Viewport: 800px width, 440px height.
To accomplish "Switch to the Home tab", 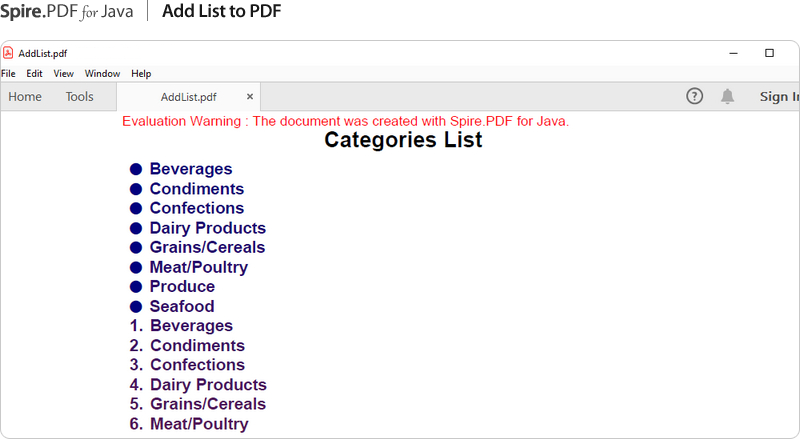I will 25,97.
